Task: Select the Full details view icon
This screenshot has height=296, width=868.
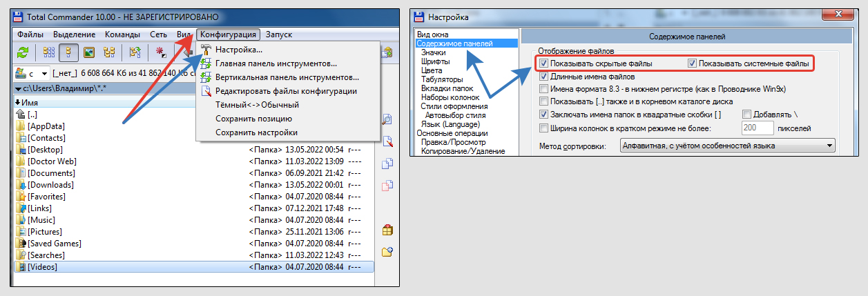Action: pyautogui.click(x=68, y=52)
